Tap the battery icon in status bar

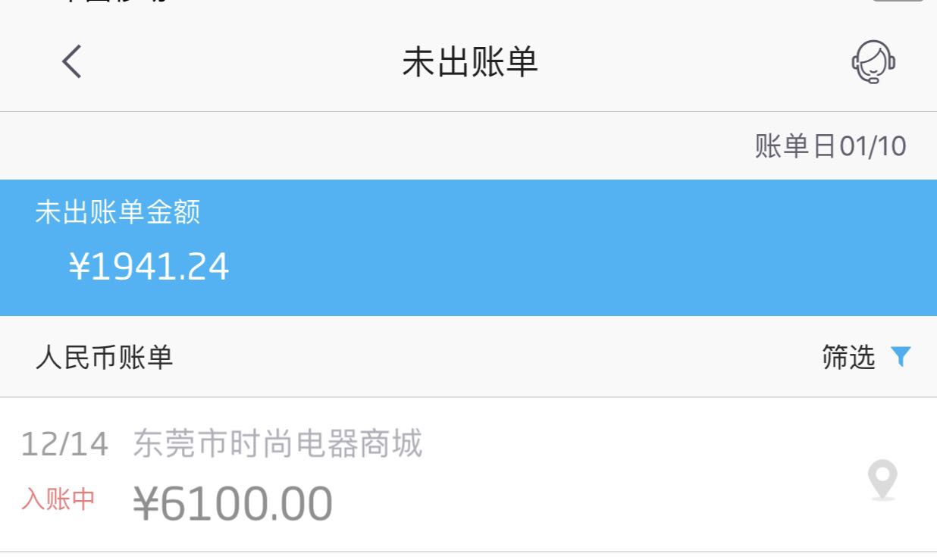898,2
